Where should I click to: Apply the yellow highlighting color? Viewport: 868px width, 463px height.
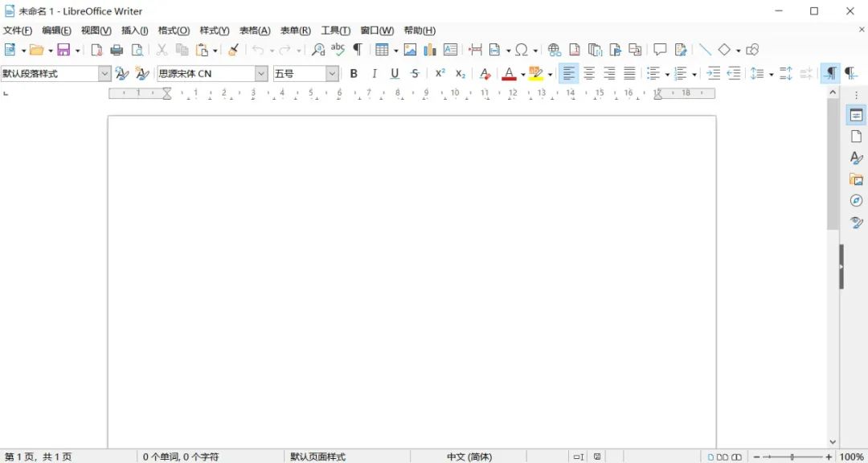(x=536, y=74)
